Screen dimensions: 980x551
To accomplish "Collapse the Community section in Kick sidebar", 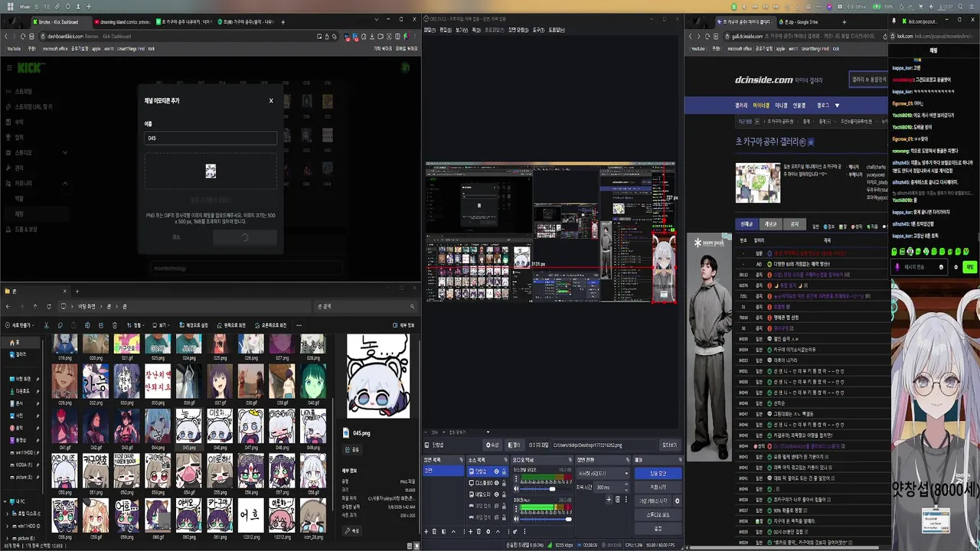I will click(x=64, y=183).
